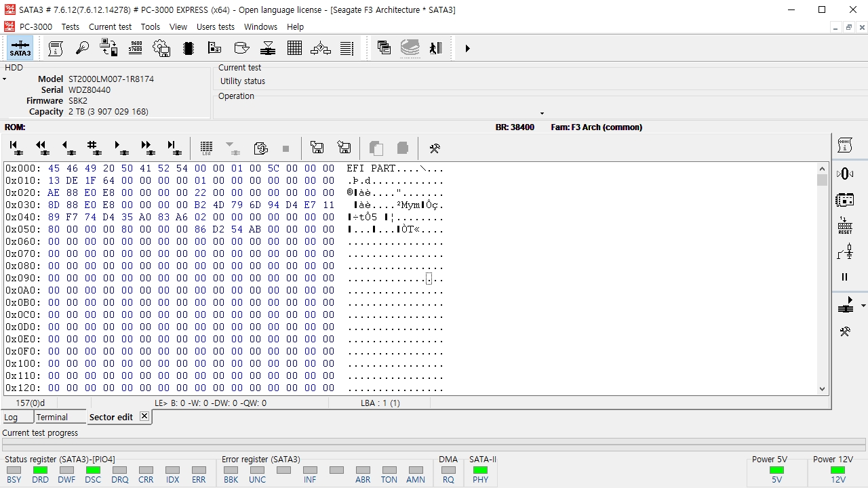Click the pause icon in right sidebar
This screenshot has height=488, width=868.
(x=845, y=277)
